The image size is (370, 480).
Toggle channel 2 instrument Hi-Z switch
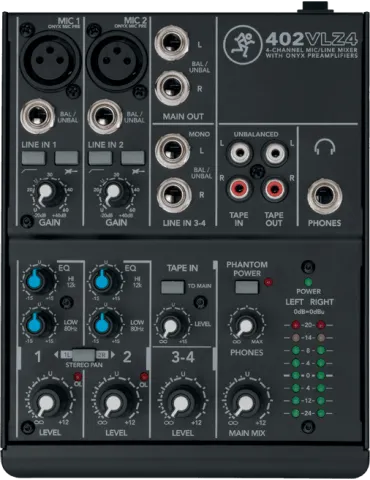point(133,158)
